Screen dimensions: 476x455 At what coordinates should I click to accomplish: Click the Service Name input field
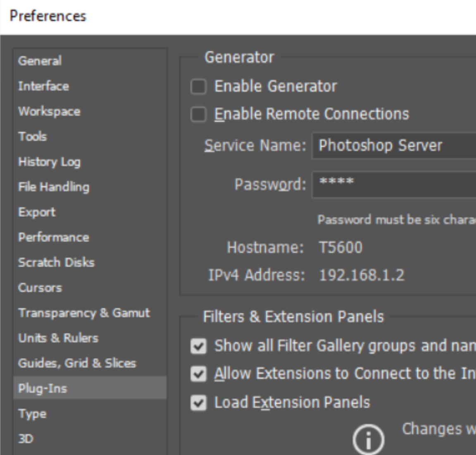(x=394, y=146)
